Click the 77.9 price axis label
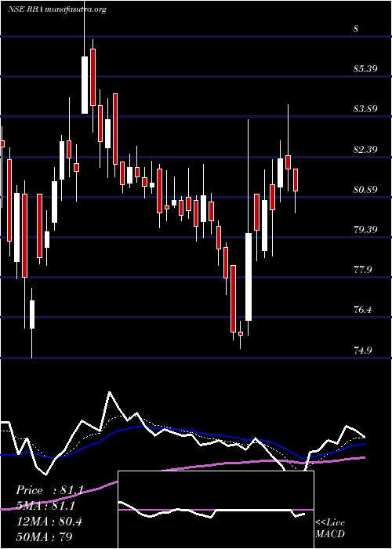 point(362,270)
